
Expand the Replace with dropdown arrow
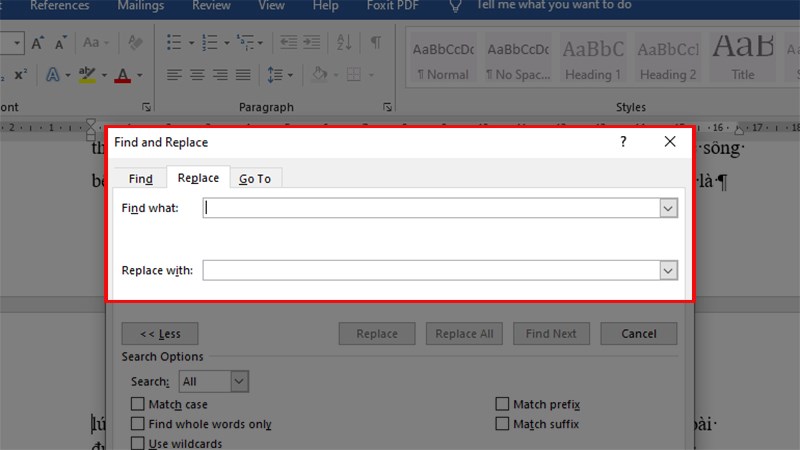pos(669,270)
